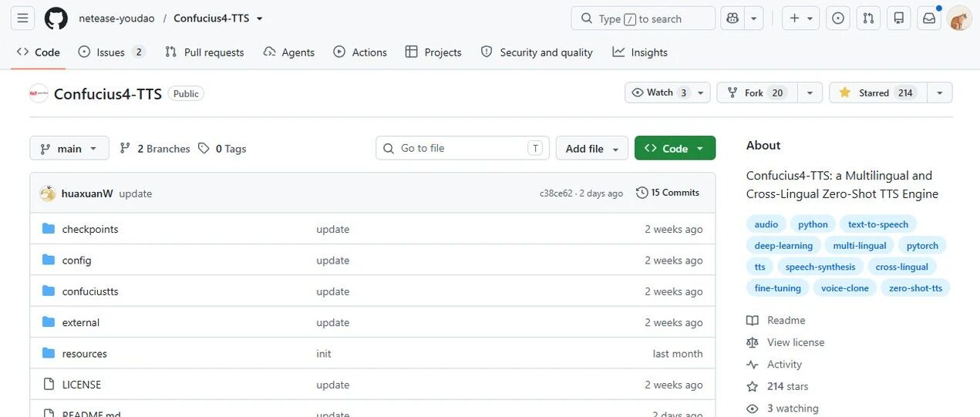Open the main branch selector
980x417 pixels.
(69, 148)
